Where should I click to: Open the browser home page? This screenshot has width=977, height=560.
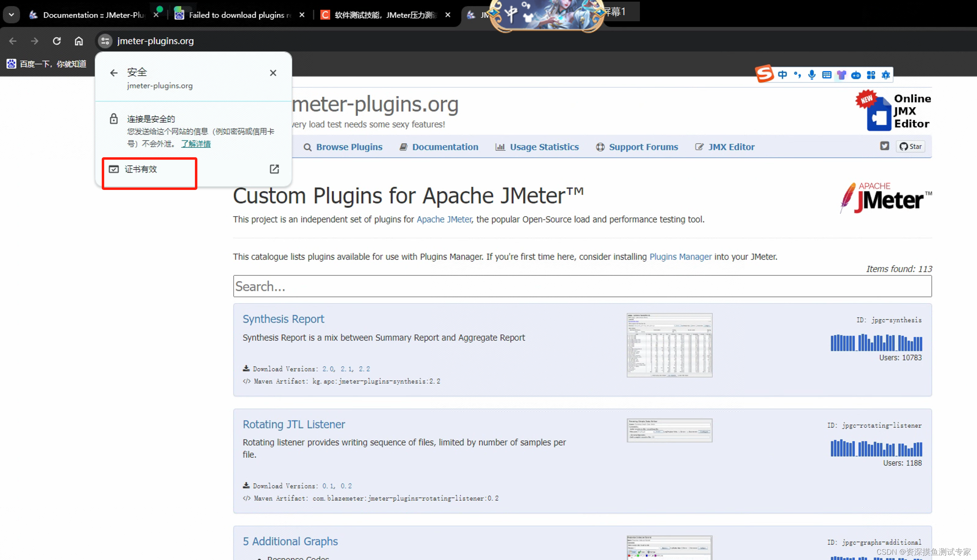[79, 41]
